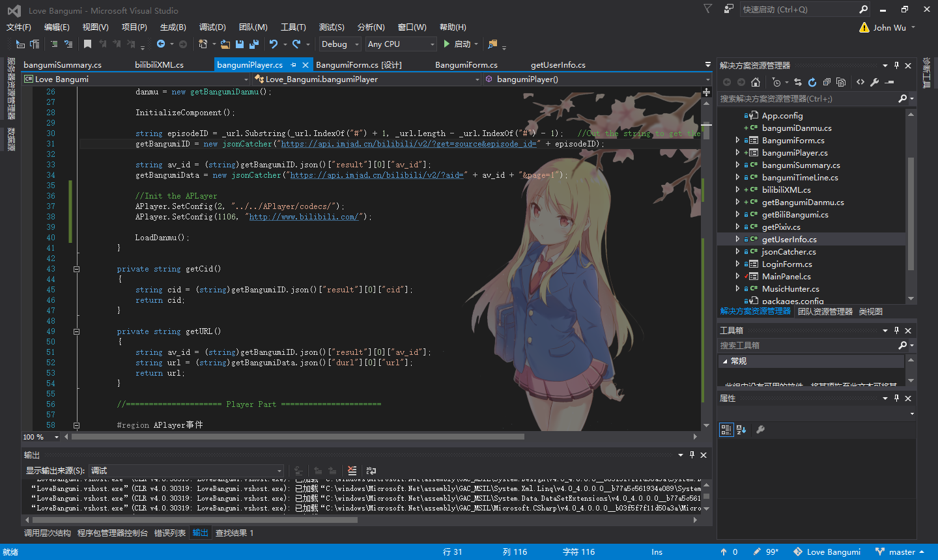Click the master branch in the status bar
The height and width of the screenshot is (560, 938).
coord(902,552)
